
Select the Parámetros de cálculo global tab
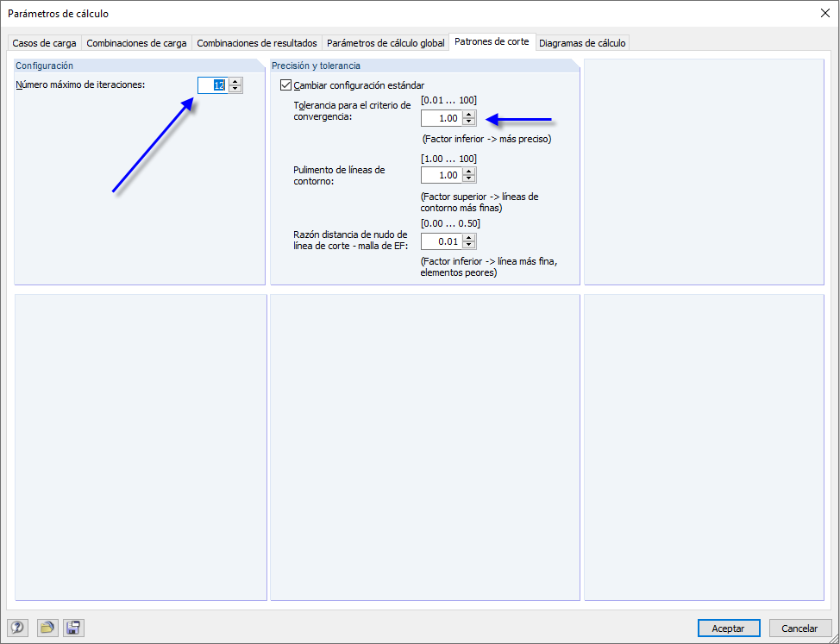coord(386,43)
